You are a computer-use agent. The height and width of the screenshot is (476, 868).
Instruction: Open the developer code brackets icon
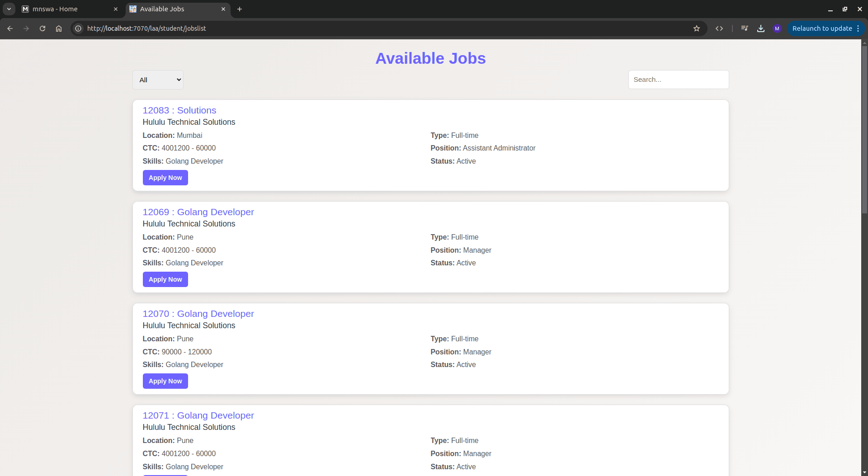tap(719, 28)
